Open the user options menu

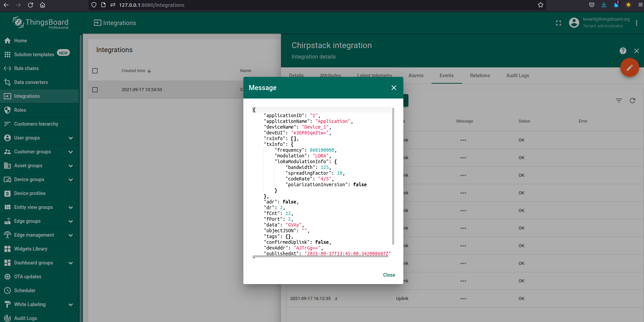pos(637,23)
